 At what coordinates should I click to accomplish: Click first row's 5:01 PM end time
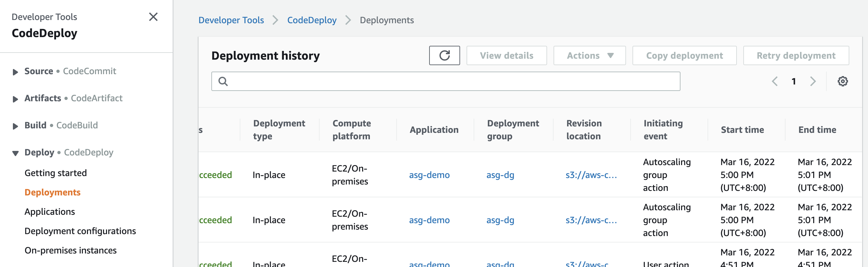coord(825,175)
